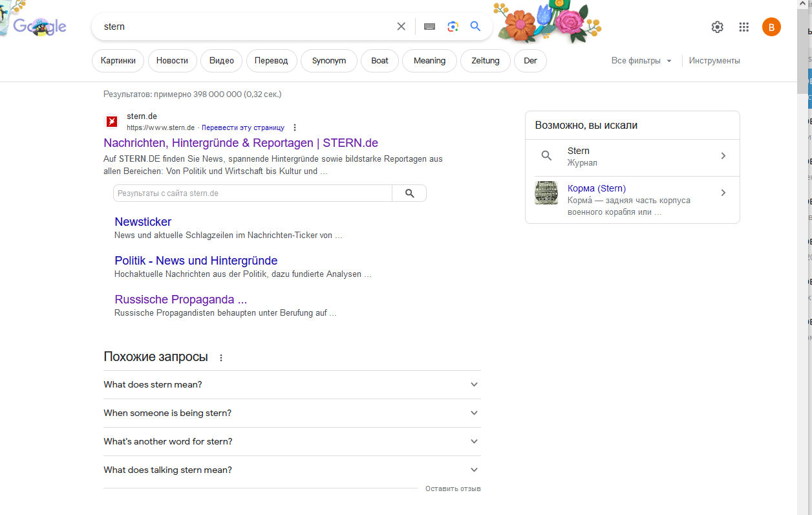This screenshot has height=515, width=812.
Task: Click the three-dot menu beside stern.de URL
Action: click(x=295, y=127)
